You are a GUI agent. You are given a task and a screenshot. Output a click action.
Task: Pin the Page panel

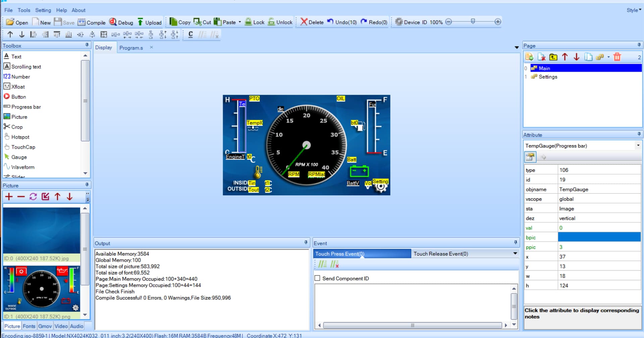tap(639, 45)
